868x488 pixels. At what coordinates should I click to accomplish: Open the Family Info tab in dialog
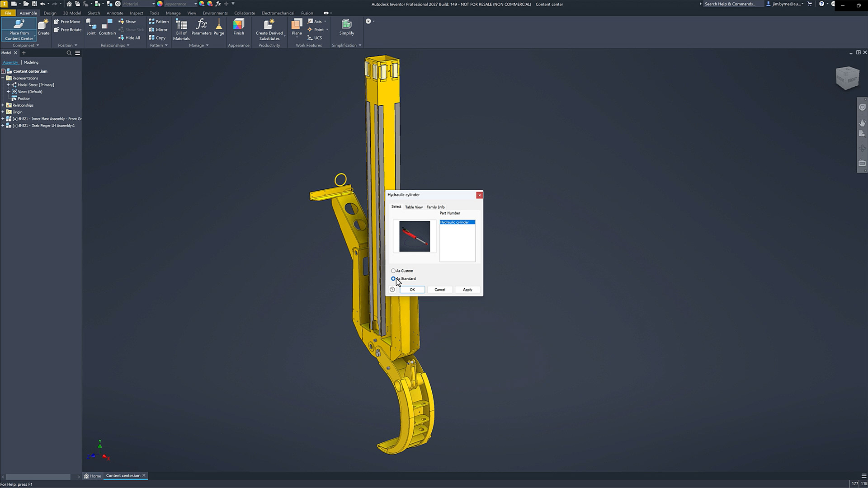click(435, 207)
